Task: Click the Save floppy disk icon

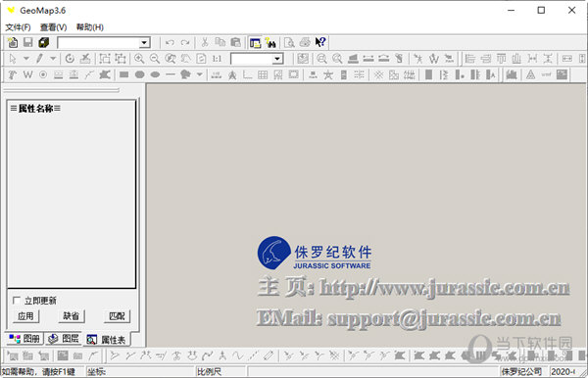Action: click(28, 43)
